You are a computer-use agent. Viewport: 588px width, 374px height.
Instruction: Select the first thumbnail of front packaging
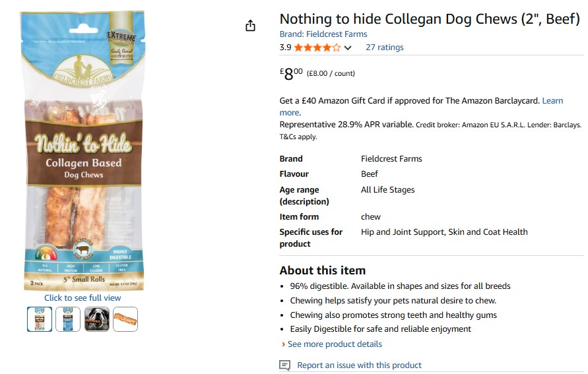point(40,319)
